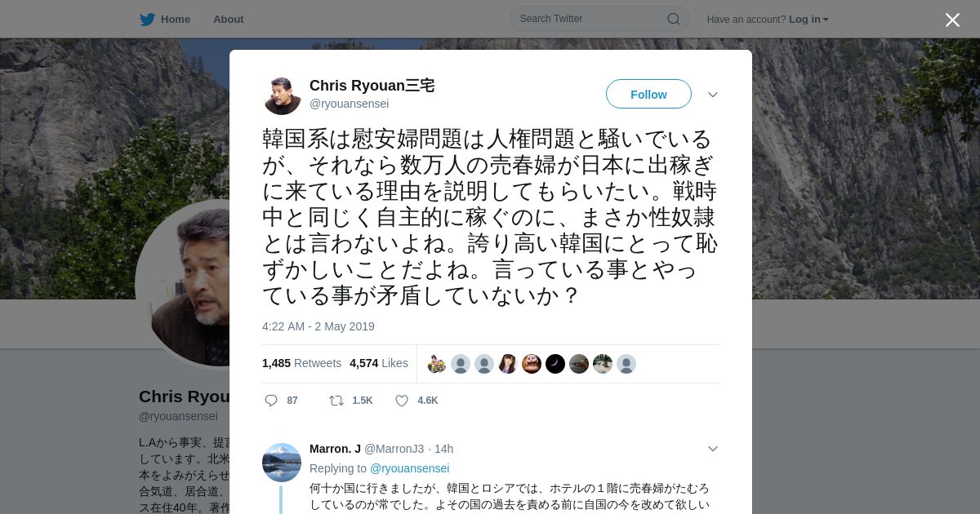Open the About menu item
The width and height of the screenshot is (980, 514).
coord(229,19)
